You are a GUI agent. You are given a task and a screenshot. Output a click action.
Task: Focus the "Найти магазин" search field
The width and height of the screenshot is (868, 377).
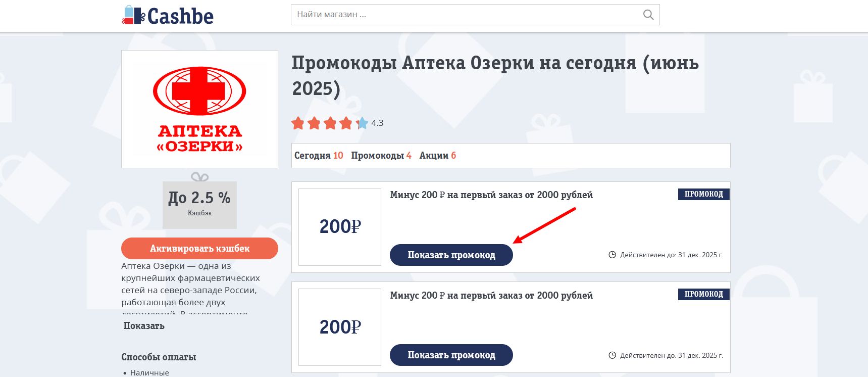(x=475, y=15)
